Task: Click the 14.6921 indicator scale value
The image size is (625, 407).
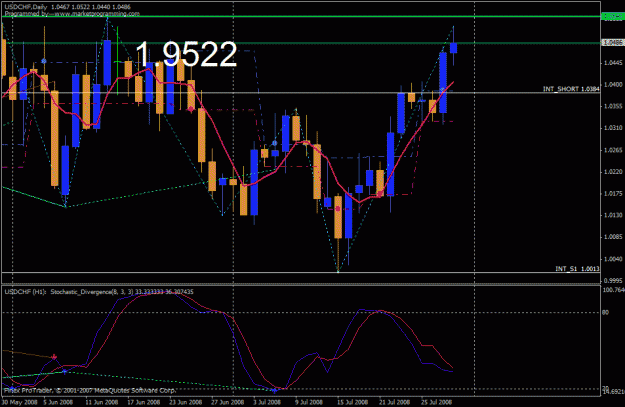Action: 613,391
